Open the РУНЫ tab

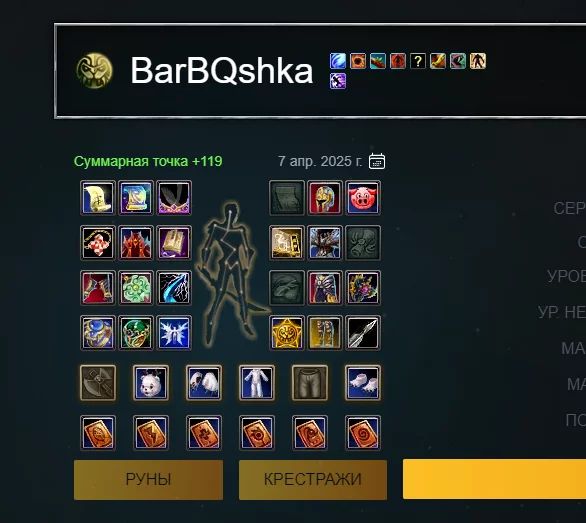[x=148, y=480]
